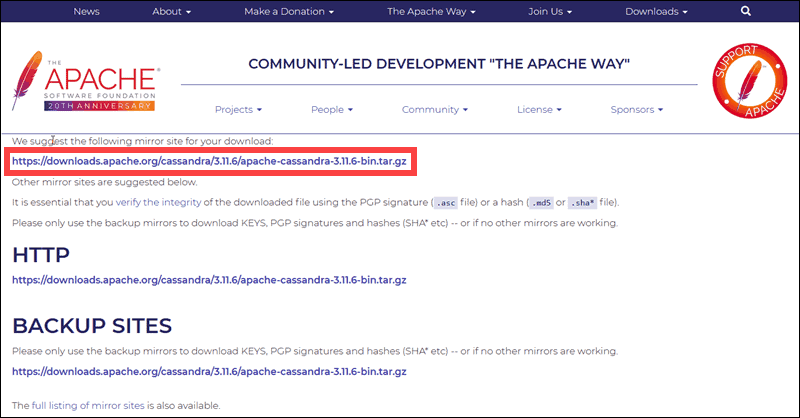800x418 pixels.
Task: Expand the Projects dropdown
Action: point(238,109)
